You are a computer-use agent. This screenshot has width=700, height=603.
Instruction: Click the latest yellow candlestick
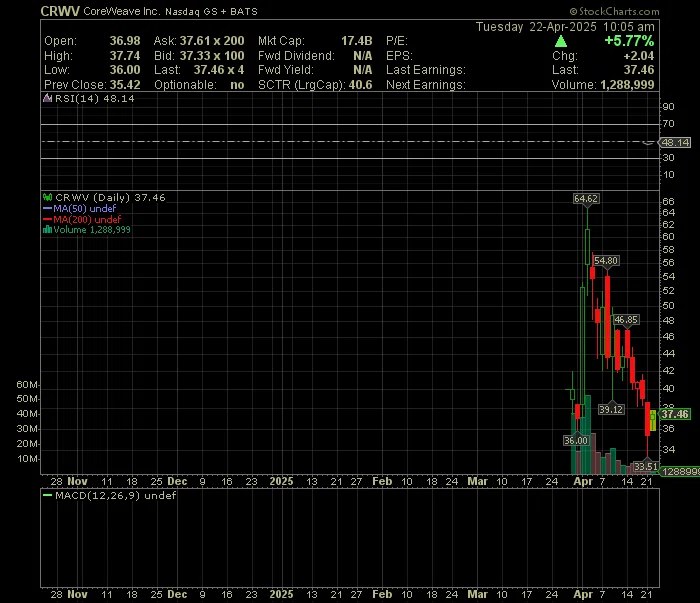653,420
